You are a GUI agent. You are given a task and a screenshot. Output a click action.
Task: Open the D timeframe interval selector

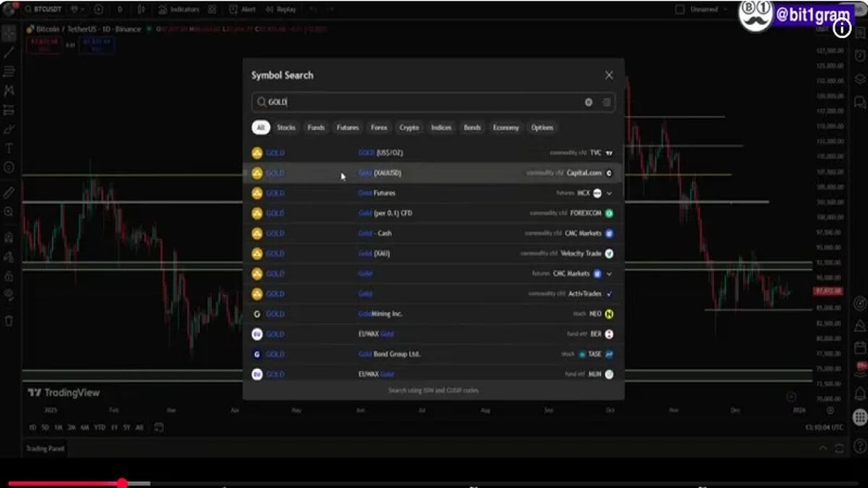pyautogui.click(x=119, y=10)
